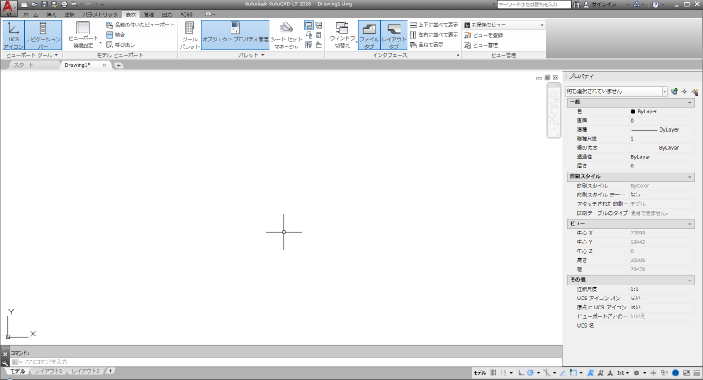Toggle the オブジェクト プロパティ管理 palette
Image resolution: width=703 pixels, height=380 pixels.
click(x=235, y=35)
